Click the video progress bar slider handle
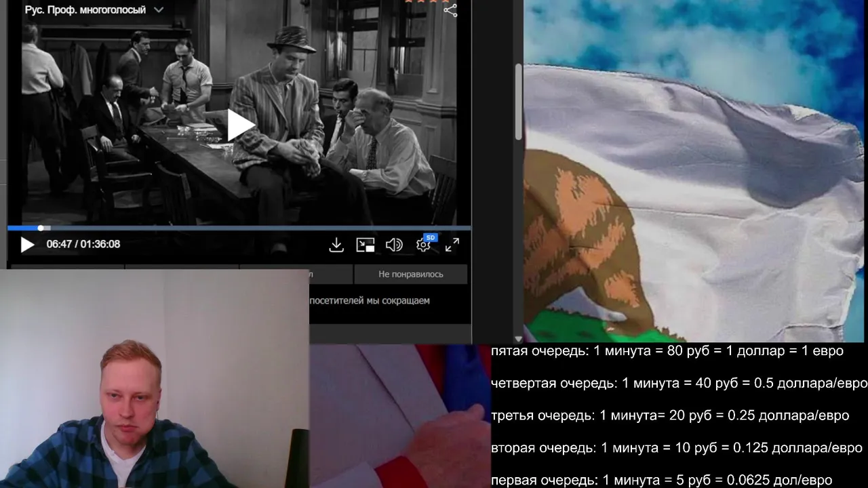The height and width of the screenshot is (488, 868). click(x=41, y=228)
